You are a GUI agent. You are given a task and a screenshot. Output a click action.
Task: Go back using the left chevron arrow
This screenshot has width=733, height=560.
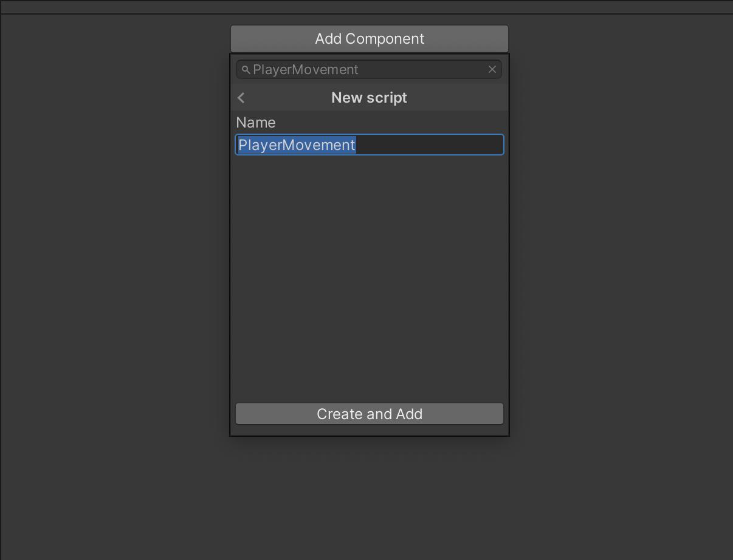[241, 98]
